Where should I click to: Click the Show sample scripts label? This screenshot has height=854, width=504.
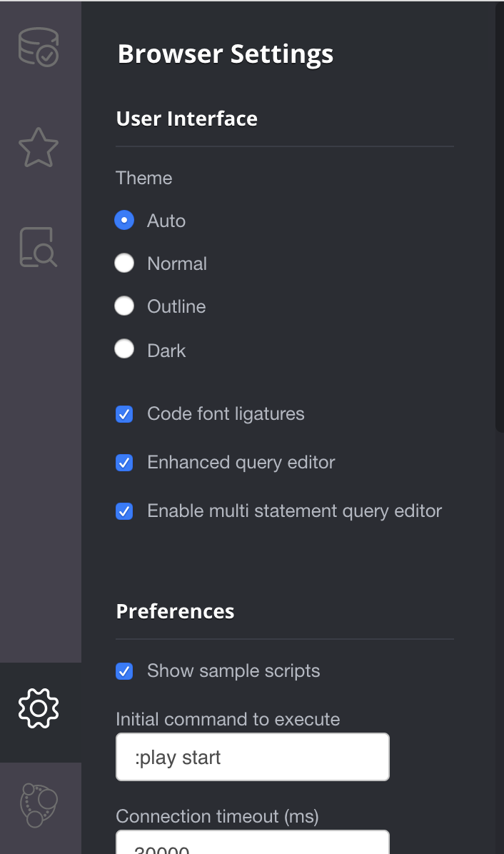pyautogui.click(x=233, y=671)
